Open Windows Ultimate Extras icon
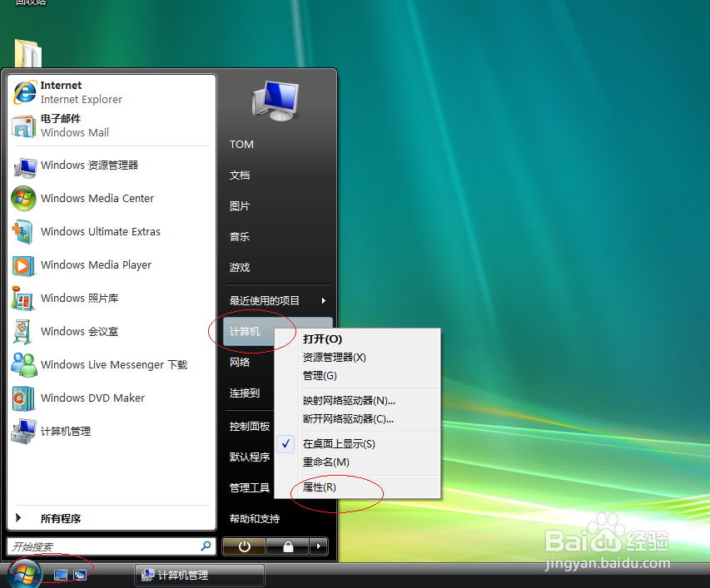This screenshot has height=588, width=710. [22, 231]
